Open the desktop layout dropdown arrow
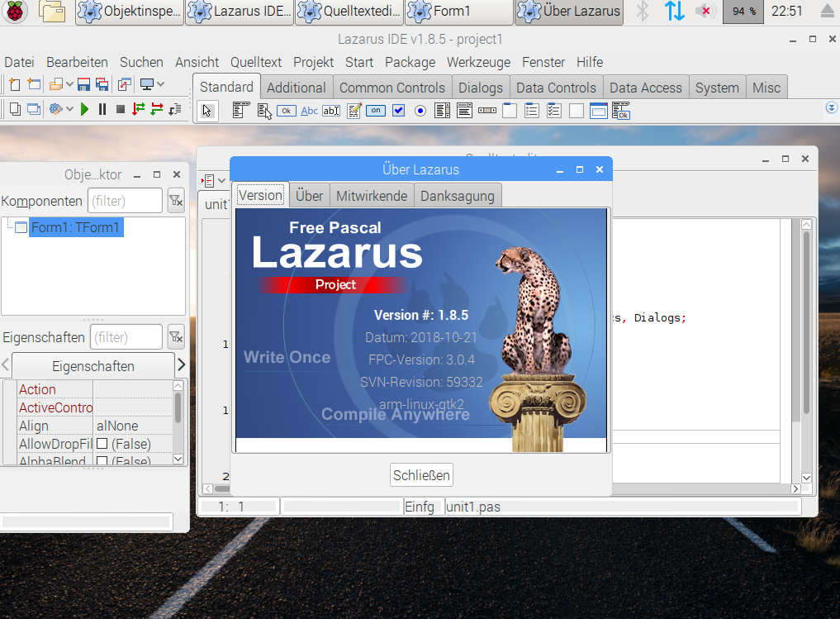The height and width of the screenshot is (619, 840). [160, 84]
